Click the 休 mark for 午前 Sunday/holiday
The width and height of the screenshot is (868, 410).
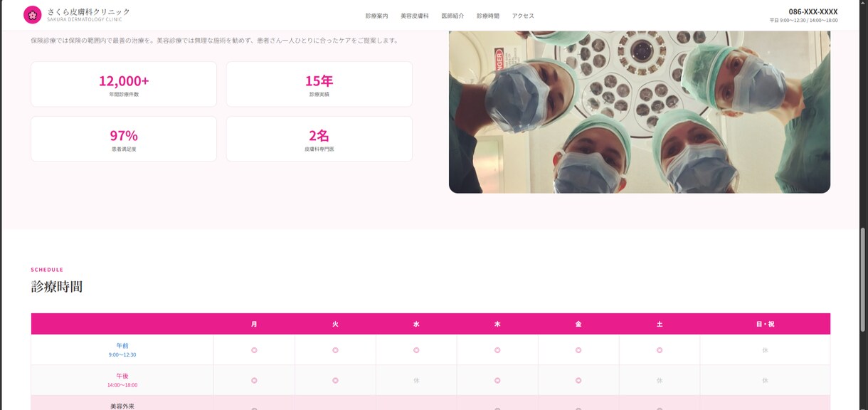point(766,350)
